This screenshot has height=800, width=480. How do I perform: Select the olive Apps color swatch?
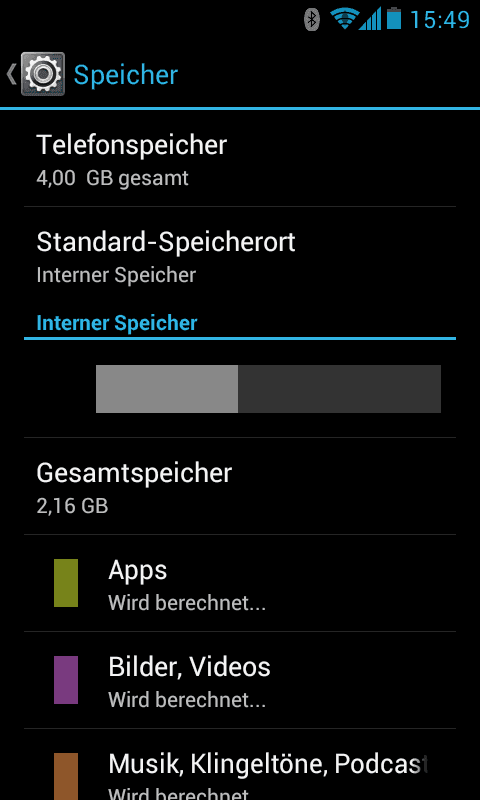66,583
